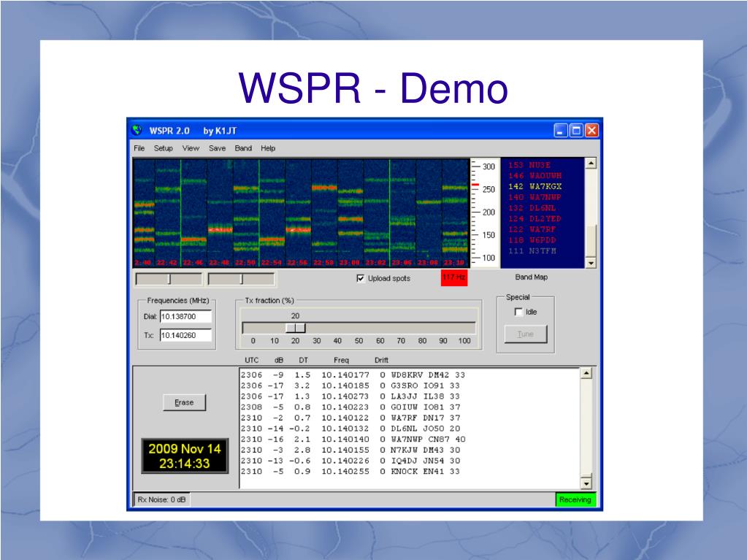The image size is (747, 560).
Task: Toggle the Upload spots checkbox
Action: click(x=361, y=278)
